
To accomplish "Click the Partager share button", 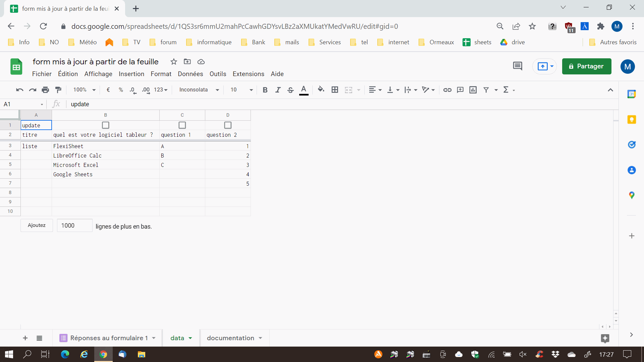I will (586, 66).
